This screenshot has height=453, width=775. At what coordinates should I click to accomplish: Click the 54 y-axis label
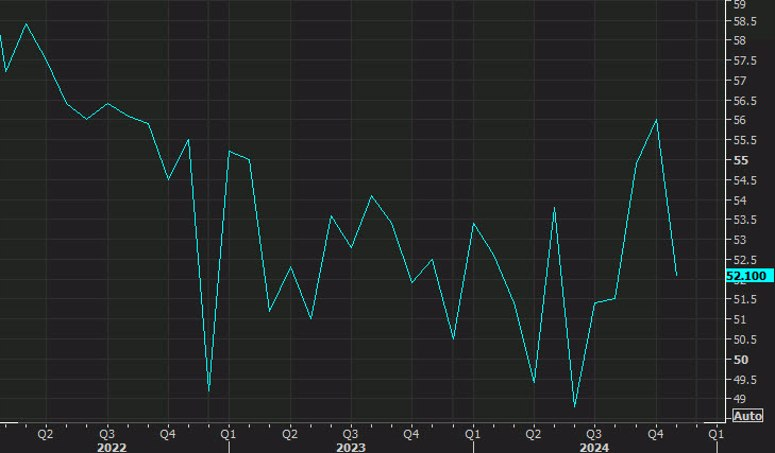[x=740, y=200]
